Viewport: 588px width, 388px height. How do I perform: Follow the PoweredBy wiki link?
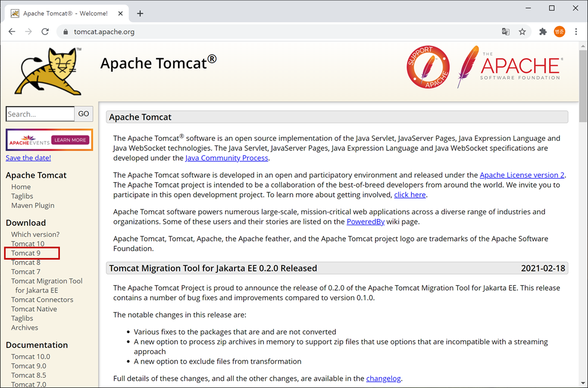365,222
